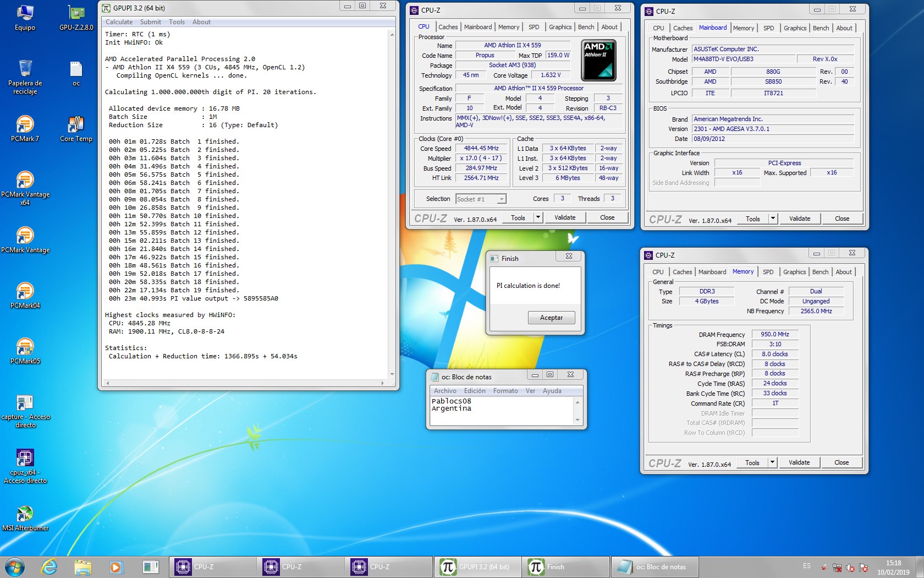Click the Multiplier value x 17.0 (4 - 17)
The width and height of the screenshot is (924, 578).
click(481, 158)
